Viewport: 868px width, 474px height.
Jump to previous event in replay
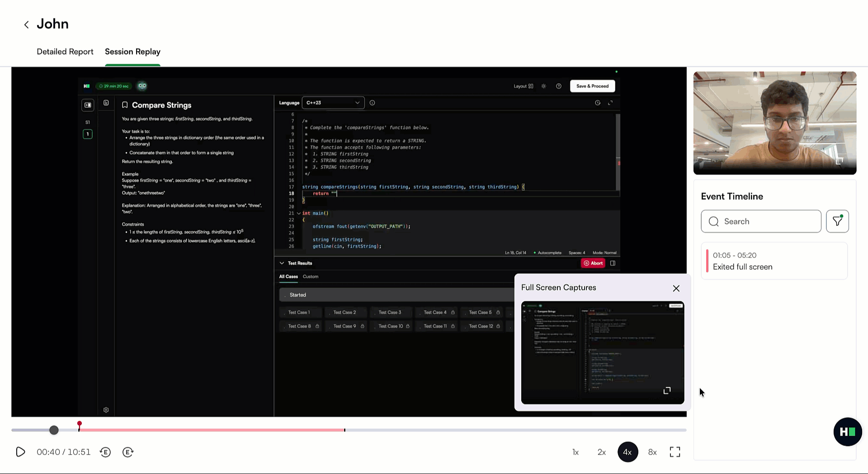tap(105, 452)
